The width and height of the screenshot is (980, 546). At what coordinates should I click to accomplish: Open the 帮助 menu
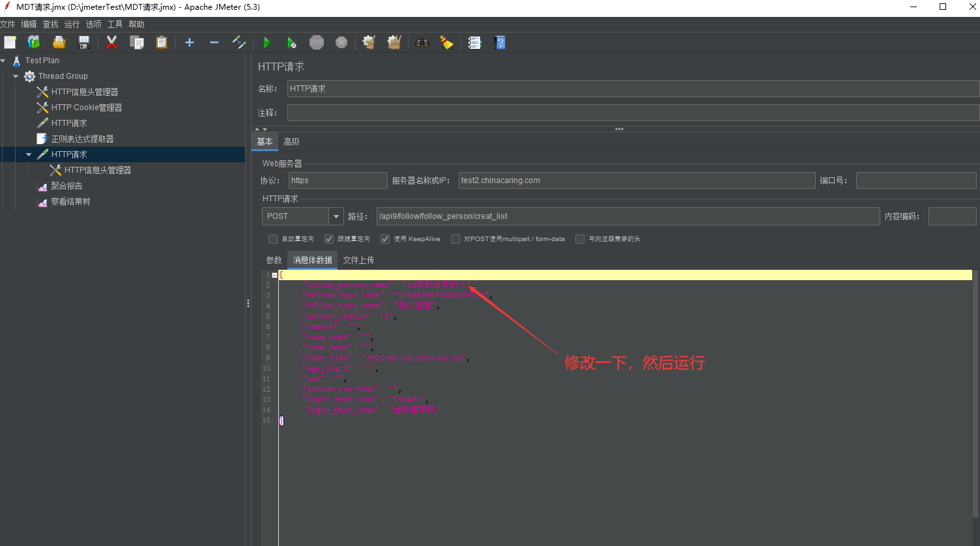coord(137,24)
